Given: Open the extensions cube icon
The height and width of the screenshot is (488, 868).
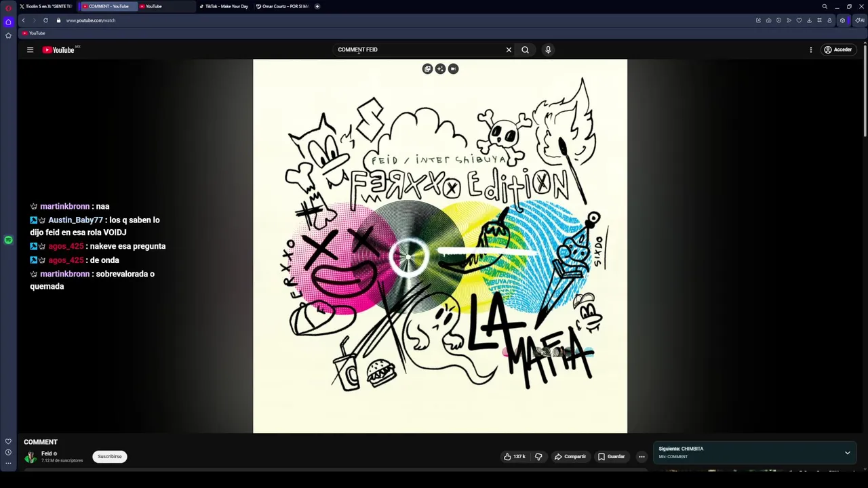Looking at the screenshot, I should coord(842,20).
